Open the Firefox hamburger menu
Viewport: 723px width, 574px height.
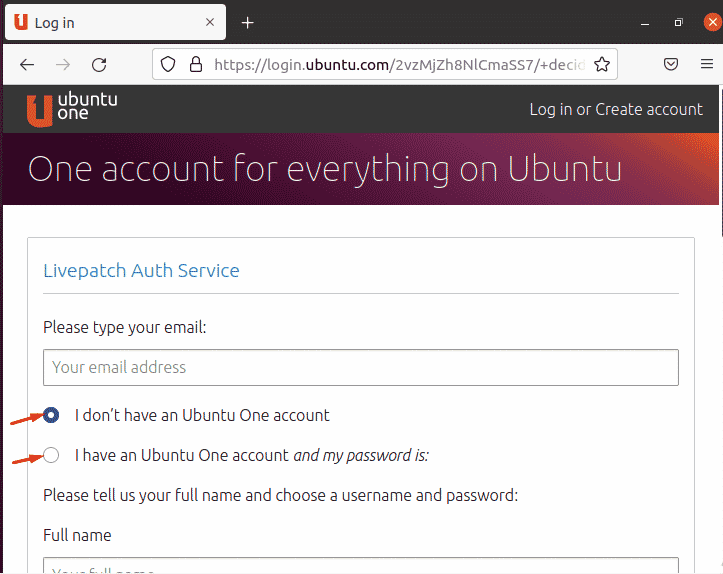707,64
